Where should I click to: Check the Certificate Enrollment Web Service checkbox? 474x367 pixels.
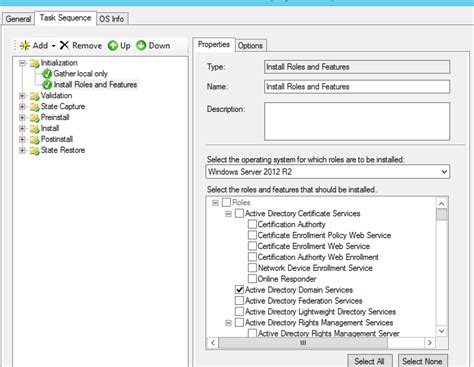pyautogui.click(x=252, y=246)
